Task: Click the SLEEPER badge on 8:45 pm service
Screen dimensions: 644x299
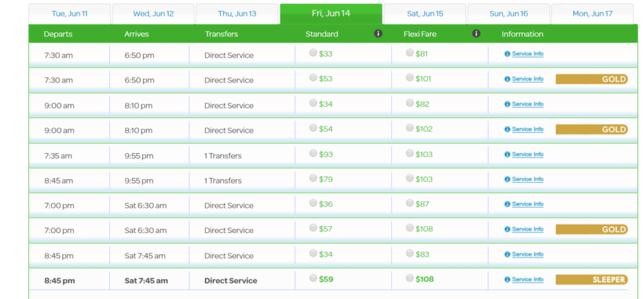Action: (591, 280)
